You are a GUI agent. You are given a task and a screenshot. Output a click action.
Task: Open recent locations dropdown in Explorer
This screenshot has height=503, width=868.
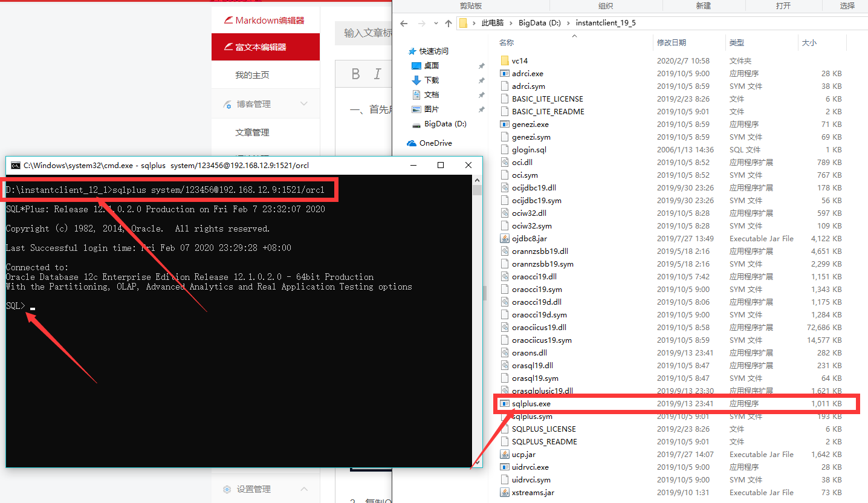pos(436,23)
